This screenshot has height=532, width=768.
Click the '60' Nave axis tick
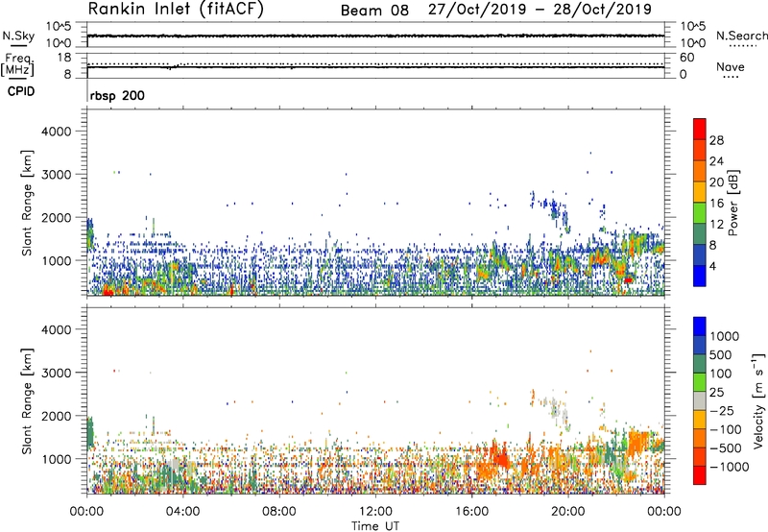point(687,58)
